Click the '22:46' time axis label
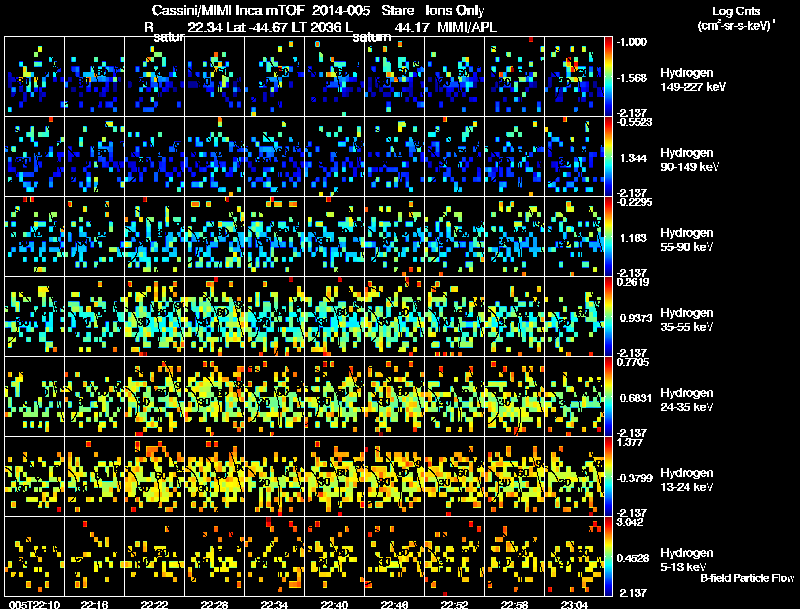Viewport: 800px width, 609px height. tap(394, 605)
